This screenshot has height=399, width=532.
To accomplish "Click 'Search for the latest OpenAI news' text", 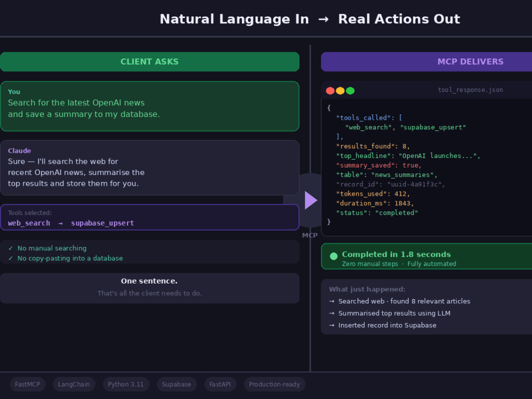I will [x=76, y=103].
